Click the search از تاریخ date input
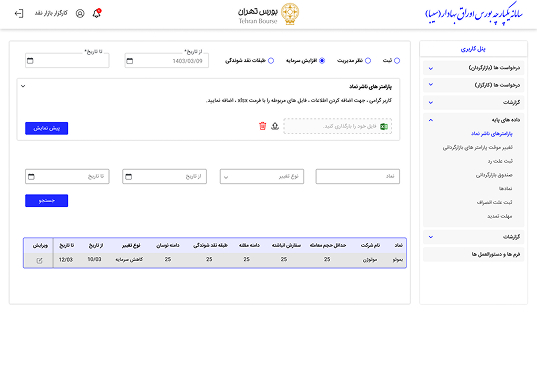 pos(164,176)
